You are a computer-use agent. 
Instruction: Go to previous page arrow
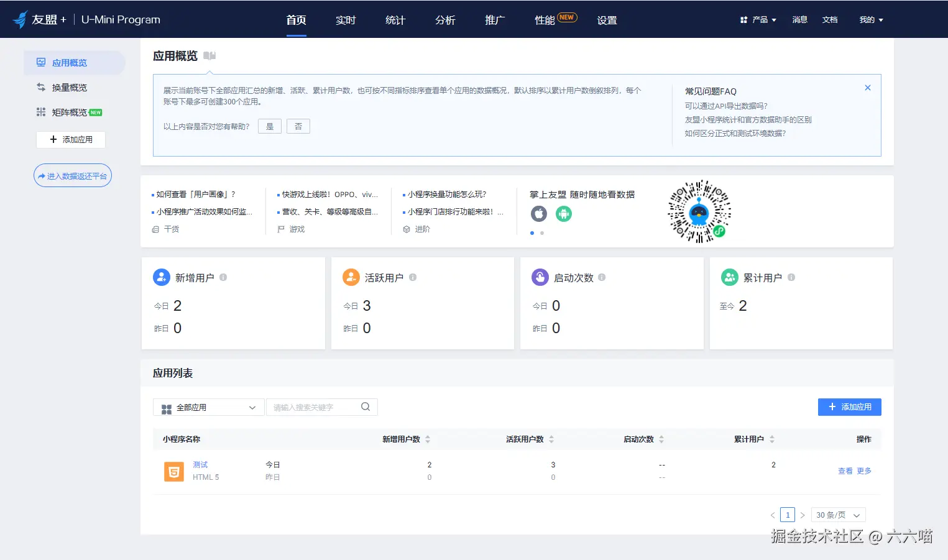(x=773, y=515)
